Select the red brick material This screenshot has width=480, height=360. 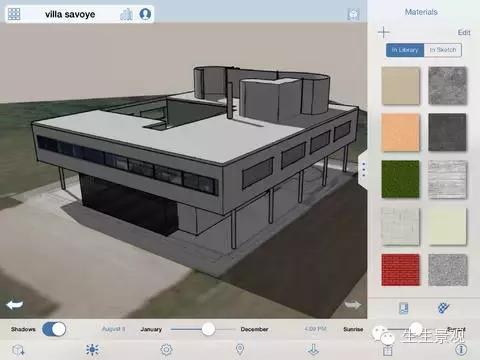400,270
